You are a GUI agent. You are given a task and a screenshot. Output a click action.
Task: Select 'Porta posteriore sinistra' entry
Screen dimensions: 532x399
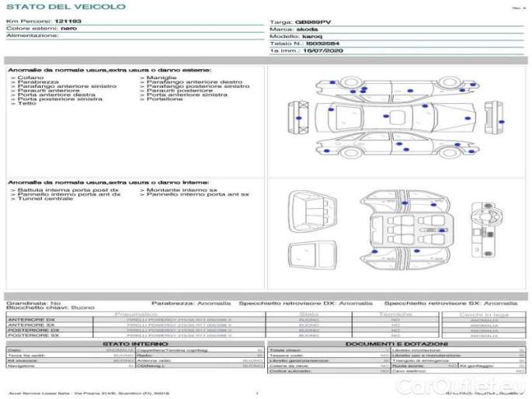(60, 99)
